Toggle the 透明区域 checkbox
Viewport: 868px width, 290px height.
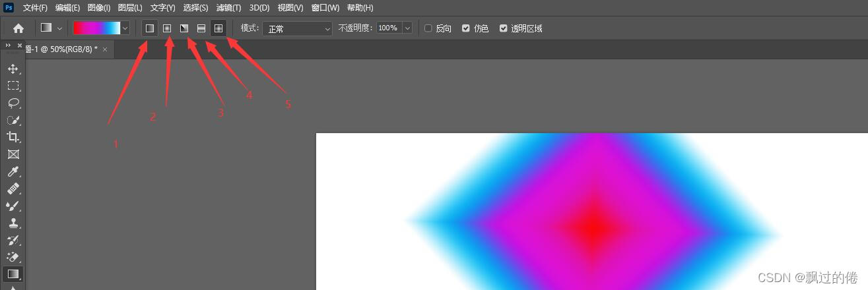504,28
